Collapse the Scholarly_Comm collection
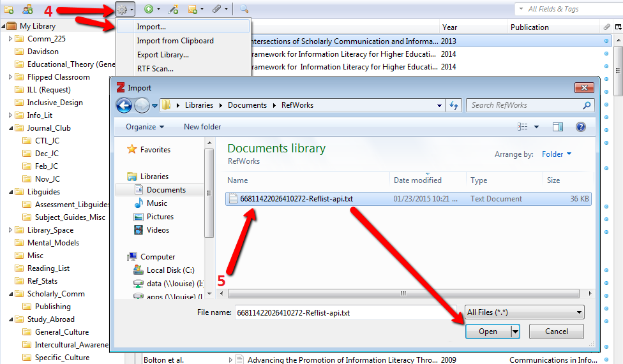 (x=10, y=294)
